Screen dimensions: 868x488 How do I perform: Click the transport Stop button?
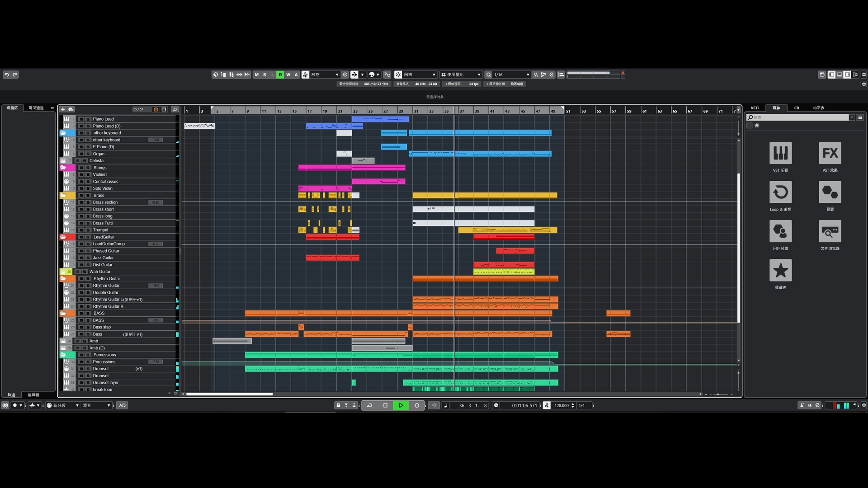click(385, 405)
